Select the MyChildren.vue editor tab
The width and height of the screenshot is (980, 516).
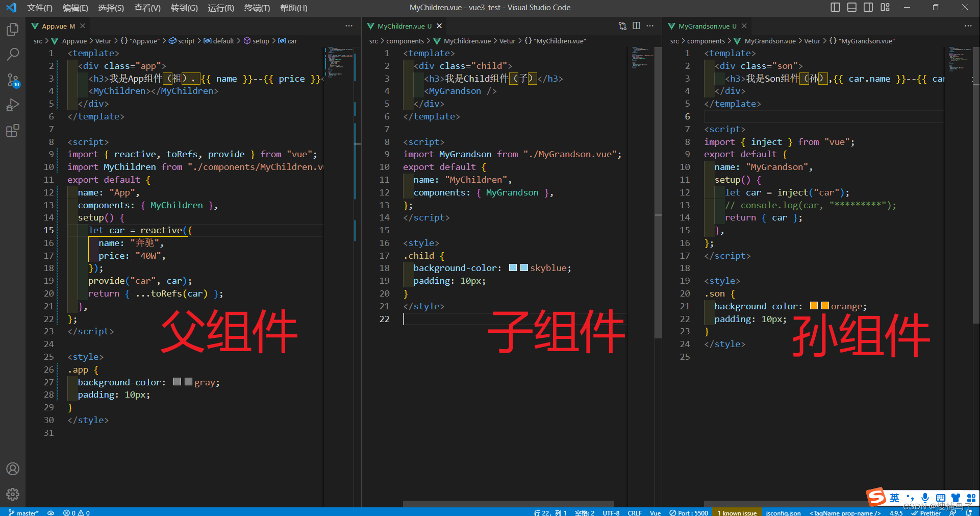(405, 26)
